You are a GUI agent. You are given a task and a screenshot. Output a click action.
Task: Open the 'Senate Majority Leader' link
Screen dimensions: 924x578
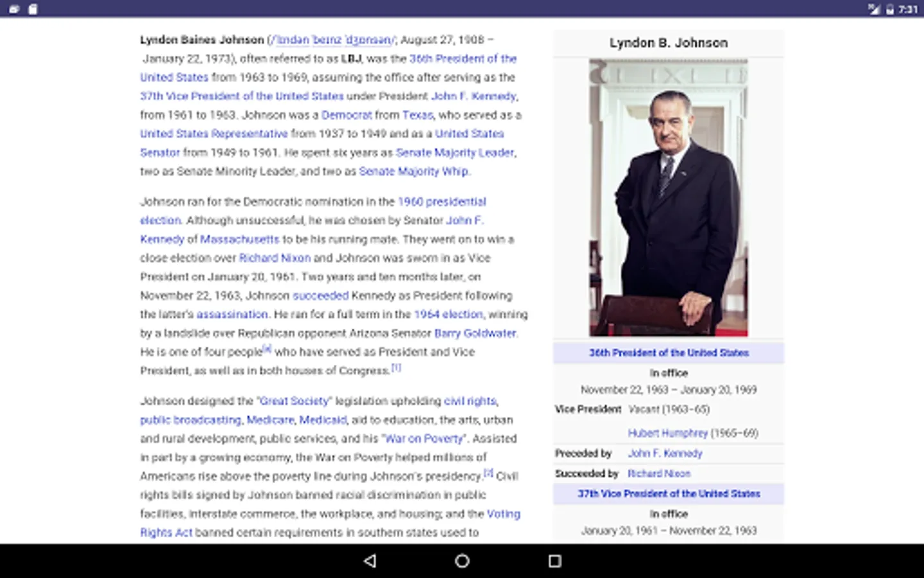(x=455, y=153)
